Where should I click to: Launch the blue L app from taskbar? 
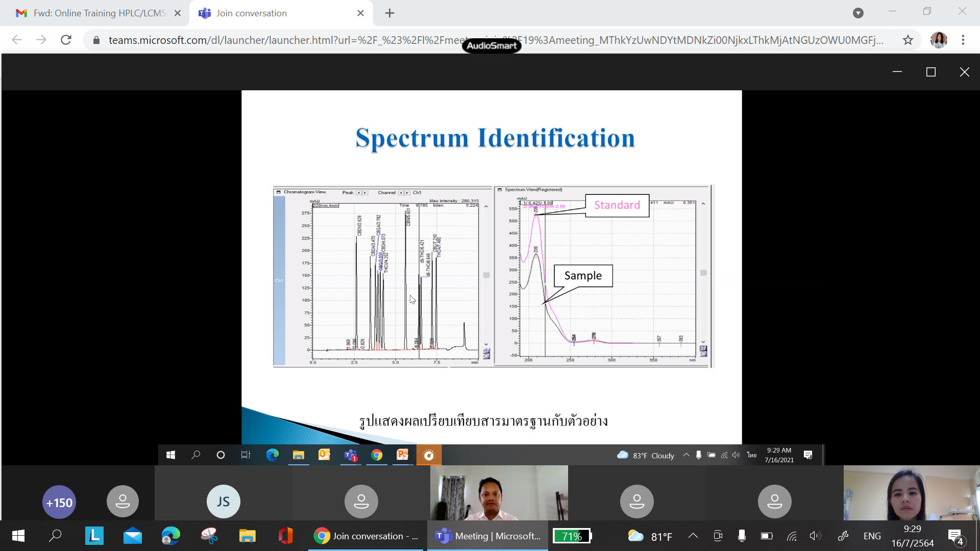pos(94,536)
